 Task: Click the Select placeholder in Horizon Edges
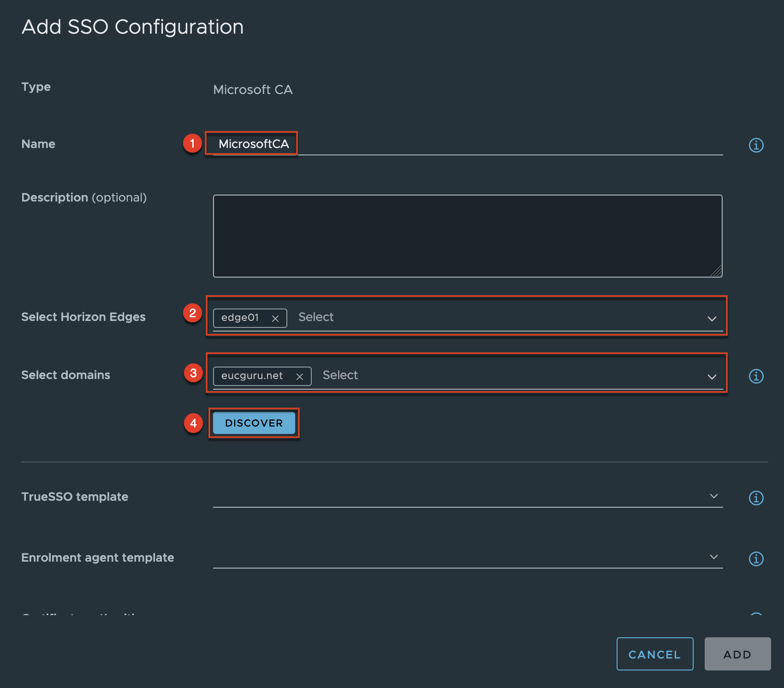pyautogui.click(x=316, y=317)
